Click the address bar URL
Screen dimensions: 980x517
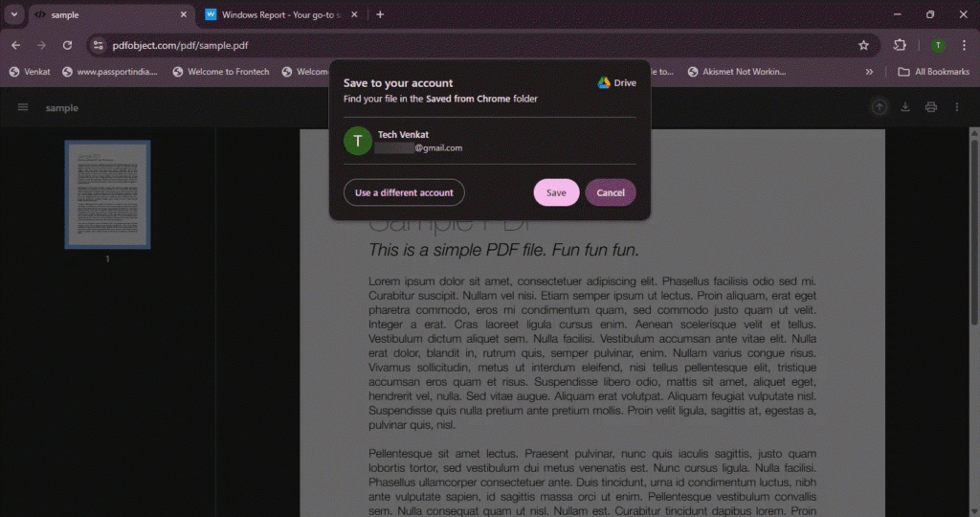pos(180,45)
